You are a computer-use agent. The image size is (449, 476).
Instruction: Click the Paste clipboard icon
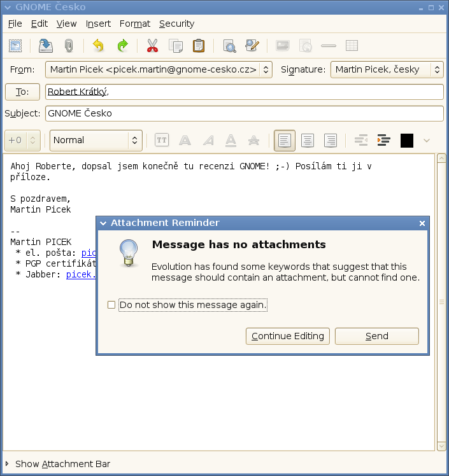199,46
